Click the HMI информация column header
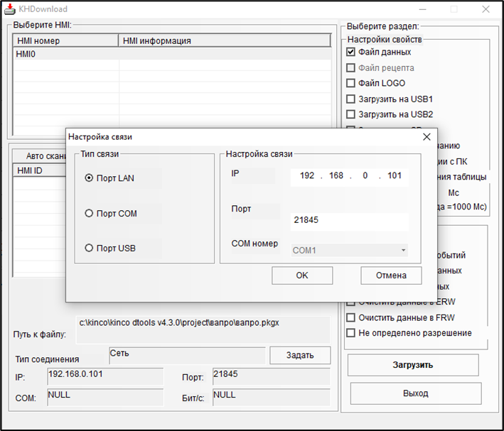The height and width of the screenshot is (431, 504). 225,40
